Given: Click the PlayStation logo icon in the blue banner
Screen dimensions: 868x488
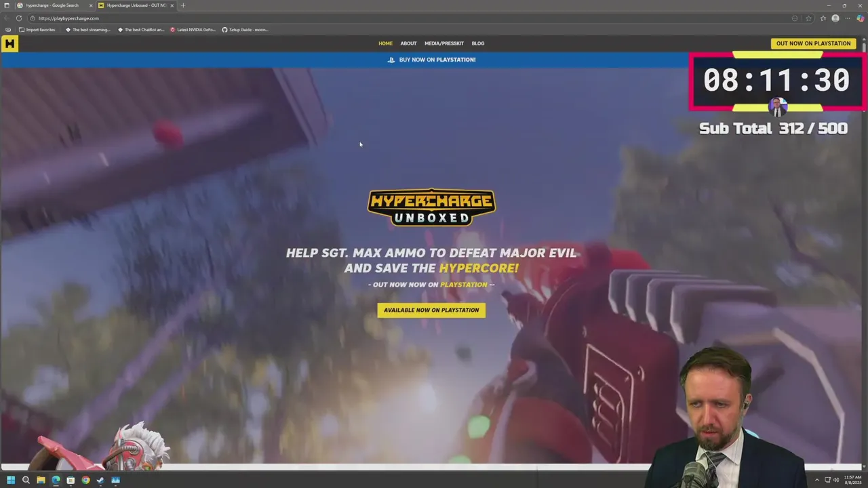Looking at the screenshot, I should tap(391, 60).
